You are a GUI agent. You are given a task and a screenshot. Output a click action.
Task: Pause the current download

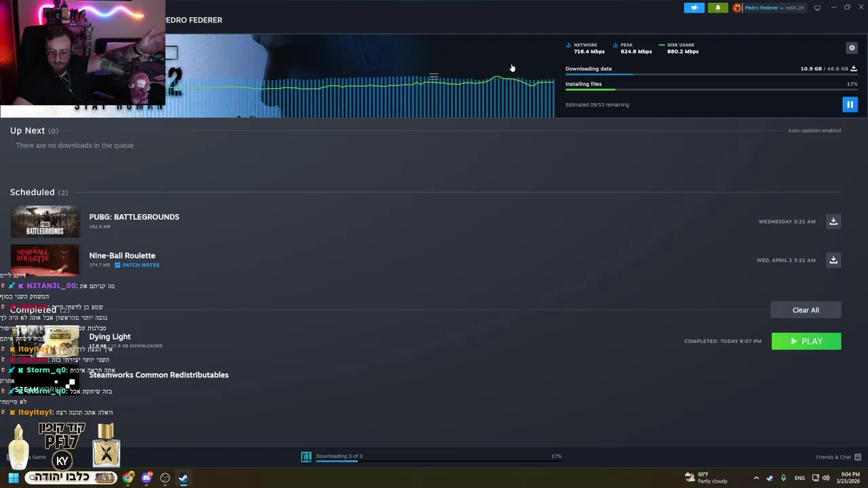pyautogui.click(x=850, y=104)
